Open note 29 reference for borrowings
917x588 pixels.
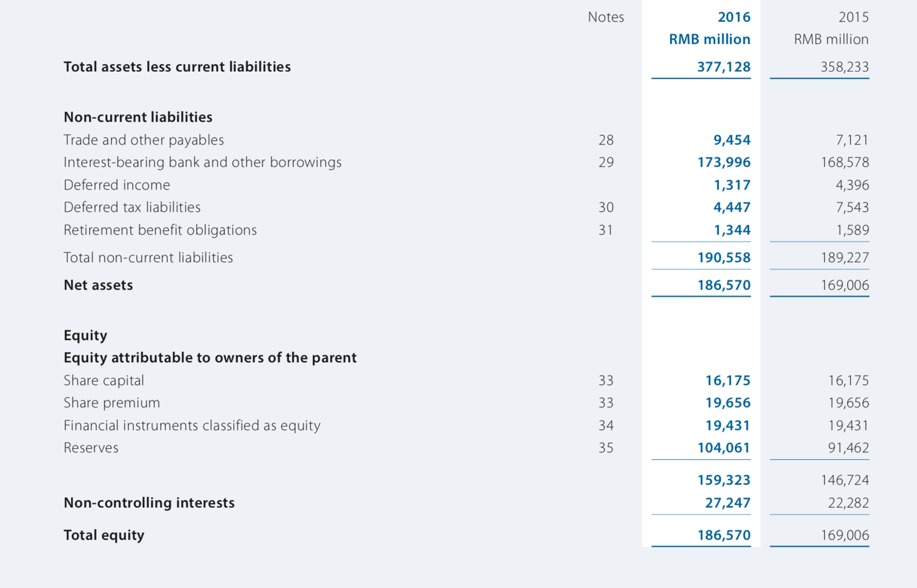click(606, 162)
